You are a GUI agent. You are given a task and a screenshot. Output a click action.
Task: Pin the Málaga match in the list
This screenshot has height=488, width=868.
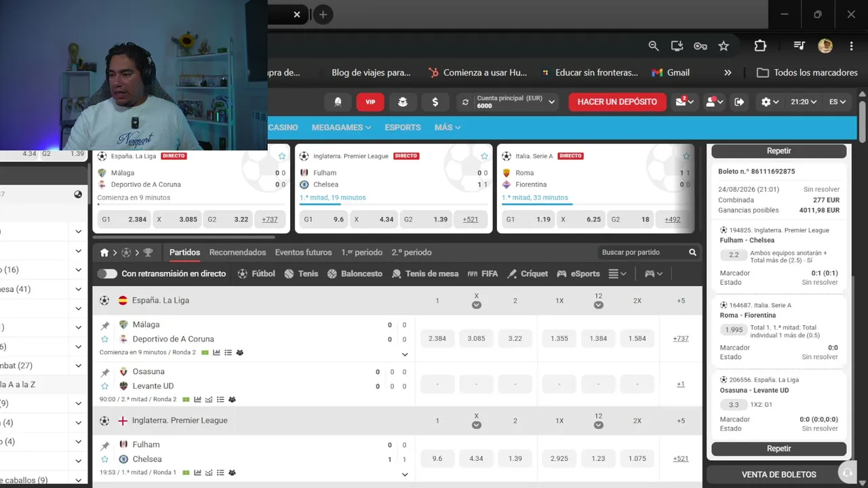pyautogui.click(x=105, y=325)
